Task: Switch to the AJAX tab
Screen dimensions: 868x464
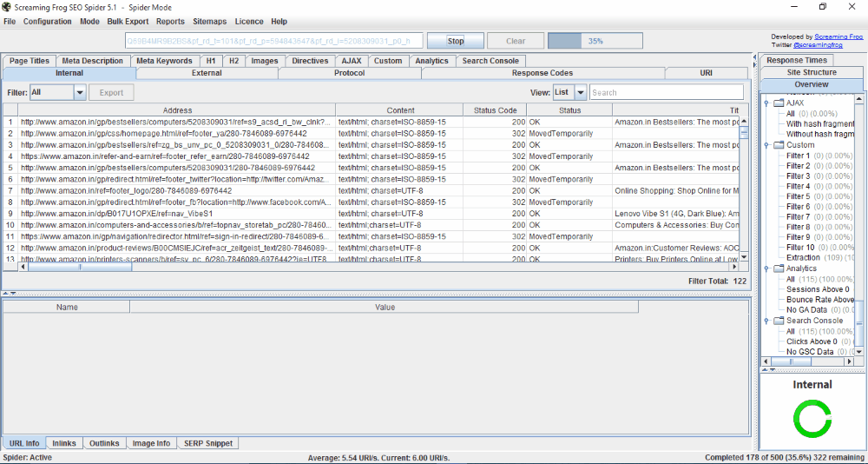Action: click(352, 61)
